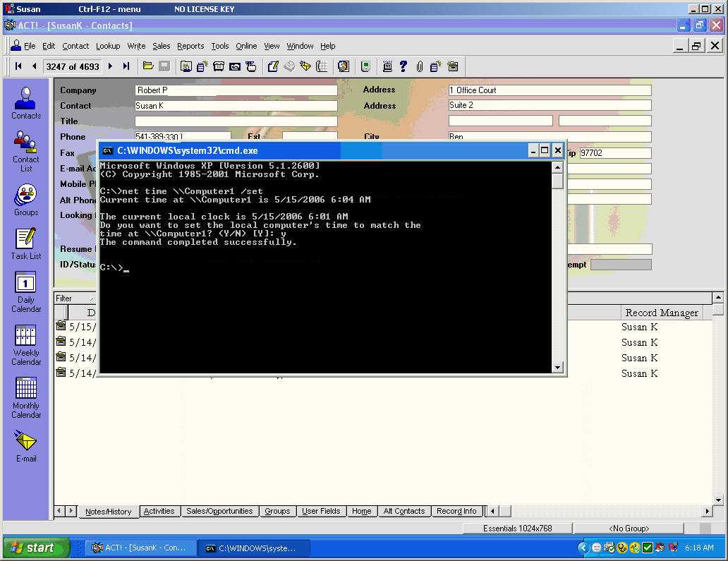Open the Contact menu
728x561 pixels.
pyautogui.click(x=75, y=46)
